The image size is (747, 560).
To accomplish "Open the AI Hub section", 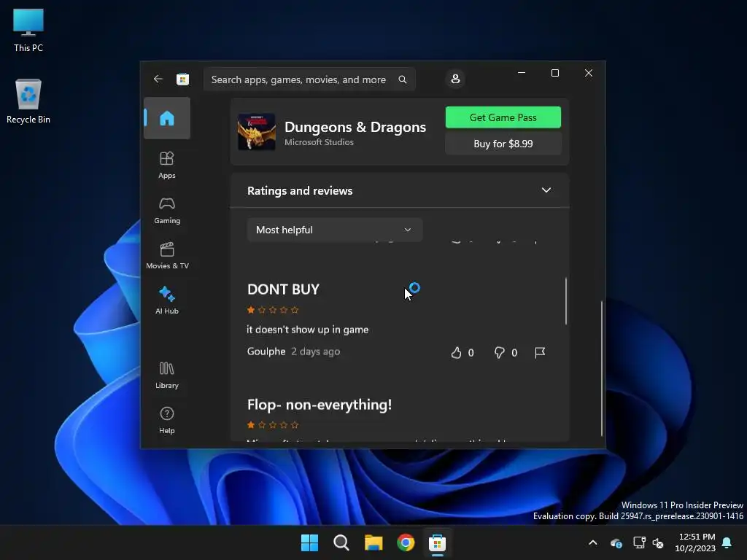I will click(x=167, y=300).
